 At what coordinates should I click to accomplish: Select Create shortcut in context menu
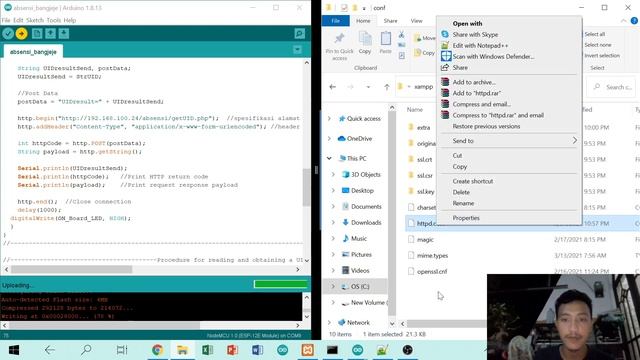pyautogui.click(x=473, y=181)
